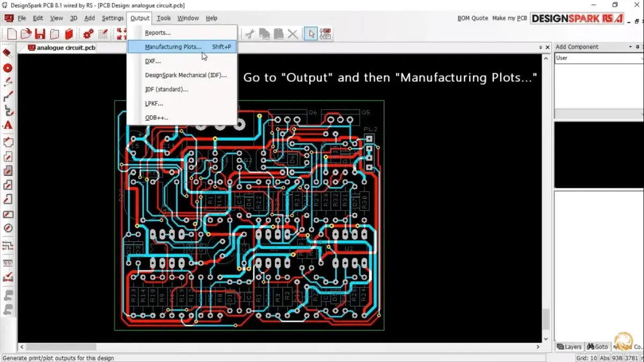Viewport: 644px width, 362px height.
Task: Open Add Component panel options arrow
Action: (630, 47)
